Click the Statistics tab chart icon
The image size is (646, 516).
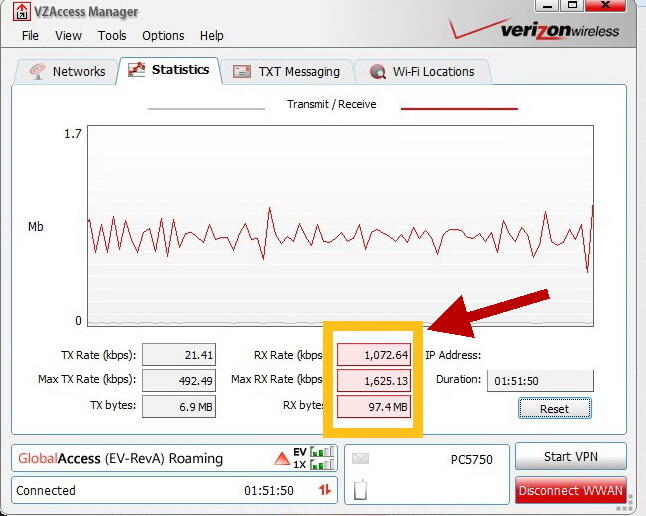136,69
